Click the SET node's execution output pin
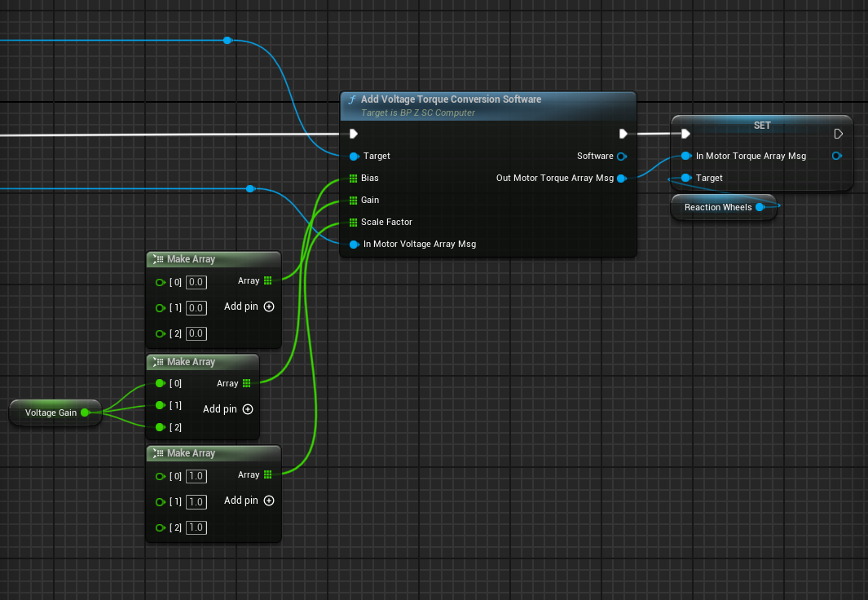This screenshot has width=868, height=600. (x=838, y=134)
